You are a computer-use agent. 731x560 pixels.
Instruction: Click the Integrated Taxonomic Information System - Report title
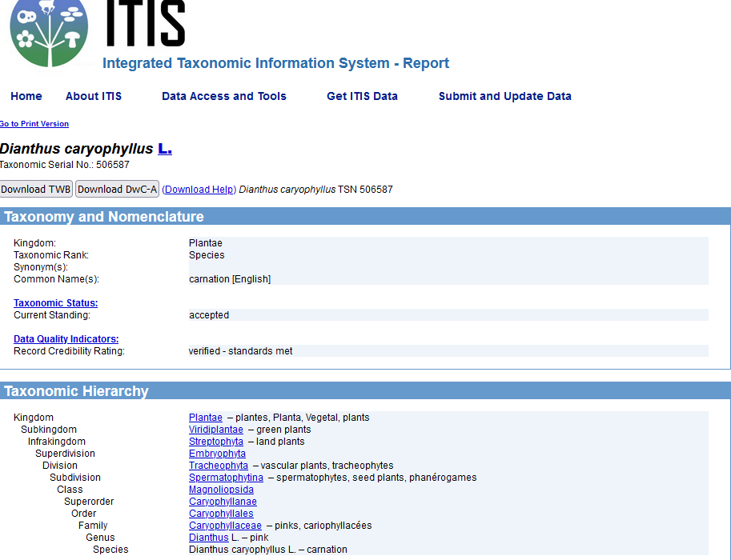pos(275,63)
